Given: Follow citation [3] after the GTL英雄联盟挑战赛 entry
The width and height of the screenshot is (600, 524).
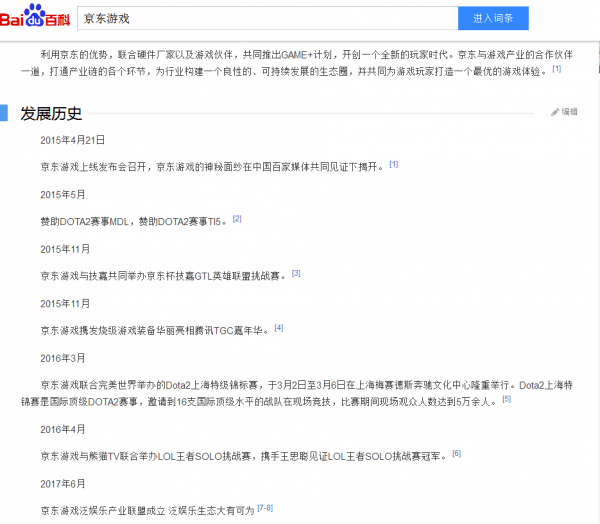Looking at the screenshot, I should coord(296,272).
